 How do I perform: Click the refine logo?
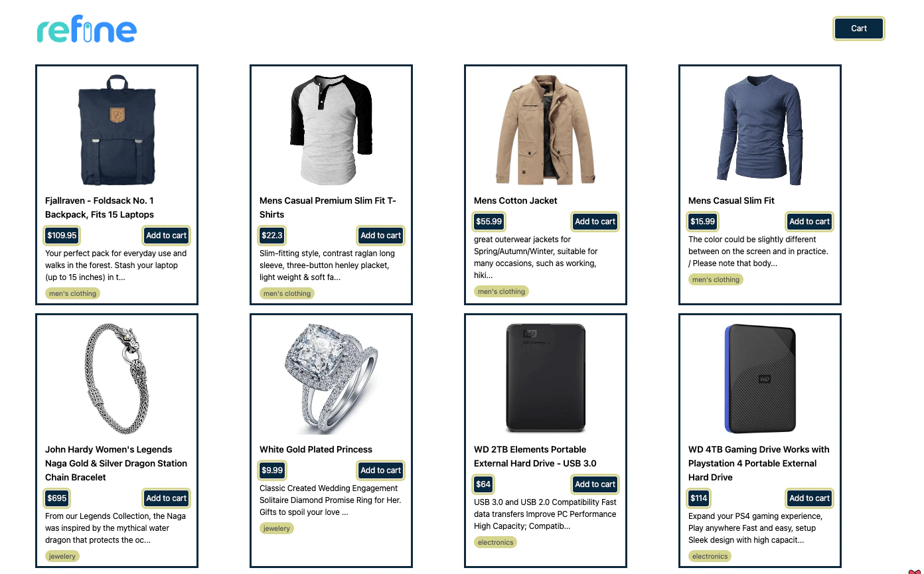[87, 31]
